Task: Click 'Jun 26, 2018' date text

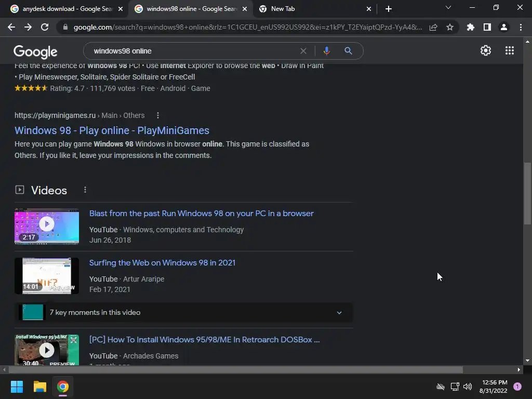Action: click(x=110, y=240)
